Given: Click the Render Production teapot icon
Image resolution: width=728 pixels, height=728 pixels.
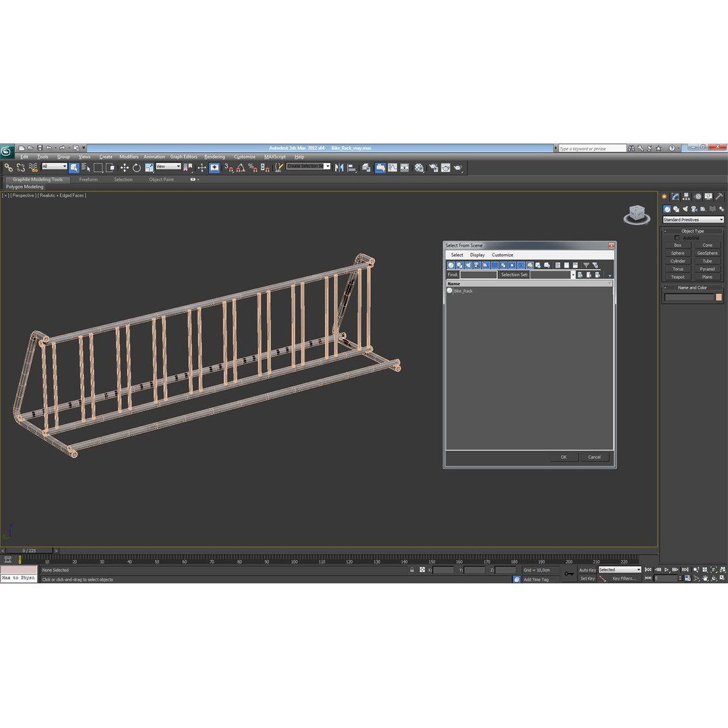Looking at the screenshot, I should [458, 168].
